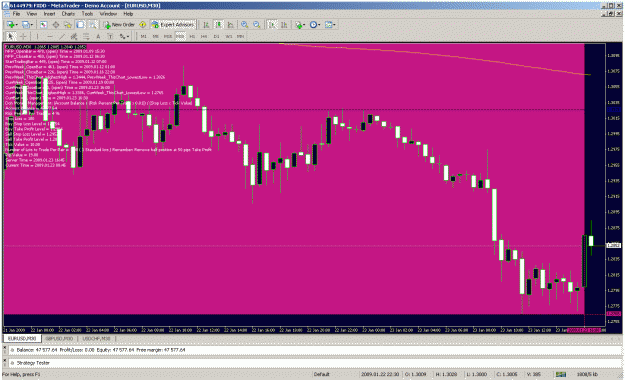Close the Terminal balance panel
Screen dimensions: 625x380
[x=5, y=348]
